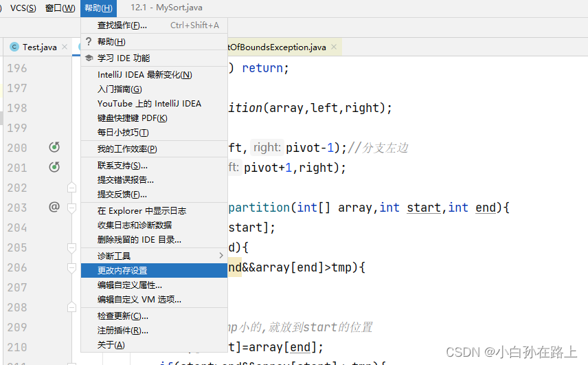
Task: Open 编辑自定义属性...
Action: point(154,285)
